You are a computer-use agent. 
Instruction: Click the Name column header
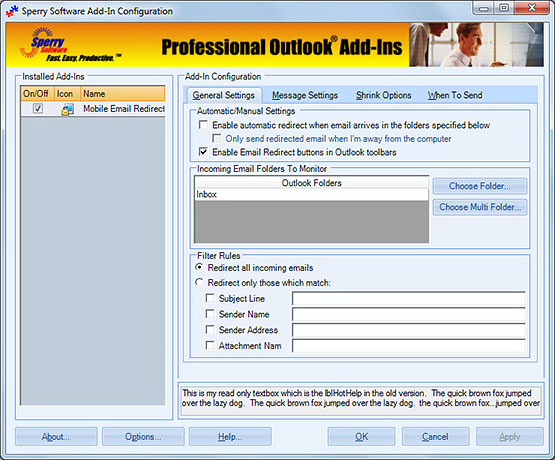coord(122,94)
